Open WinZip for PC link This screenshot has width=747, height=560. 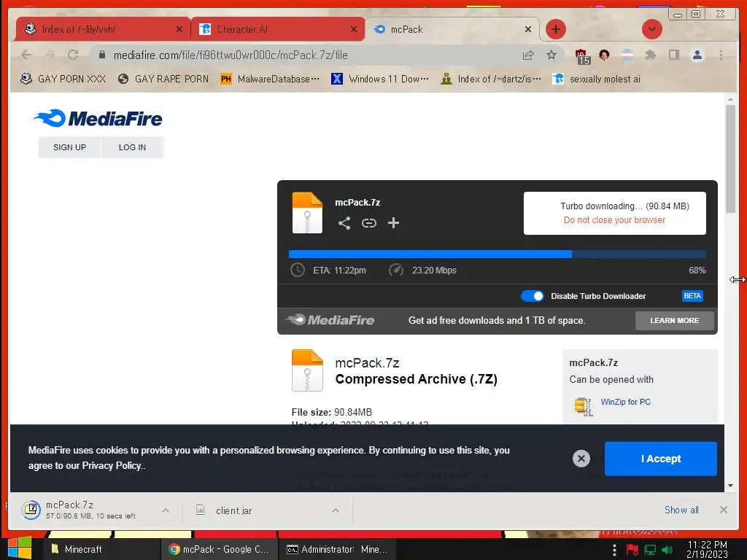[625, 402]
